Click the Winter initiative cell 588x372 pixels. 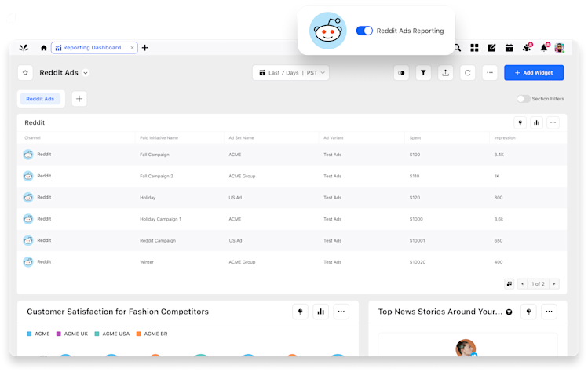point(147,262)
